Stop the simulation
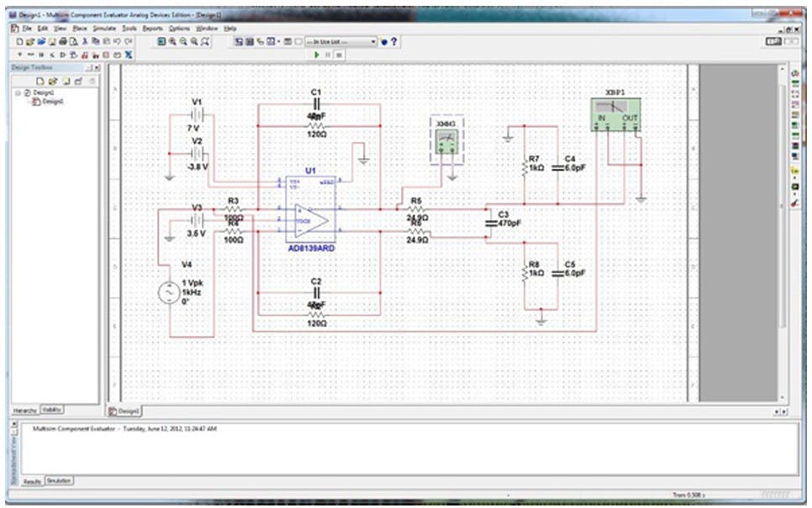812x508 pixels. click(x=339, y=55)
